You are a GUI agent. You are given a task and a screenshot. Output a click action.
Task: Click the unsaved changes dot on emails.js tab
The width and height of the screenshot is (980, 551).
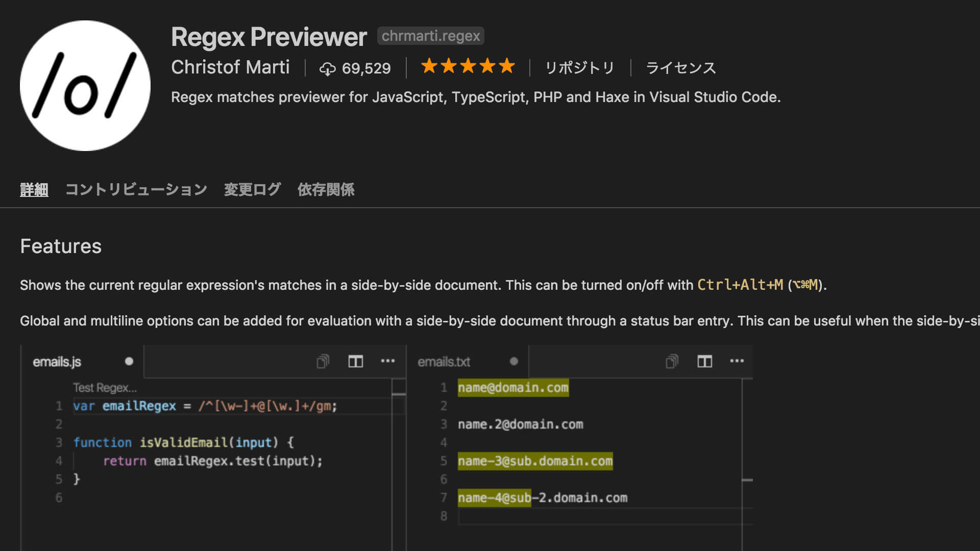tap(129, 361)
